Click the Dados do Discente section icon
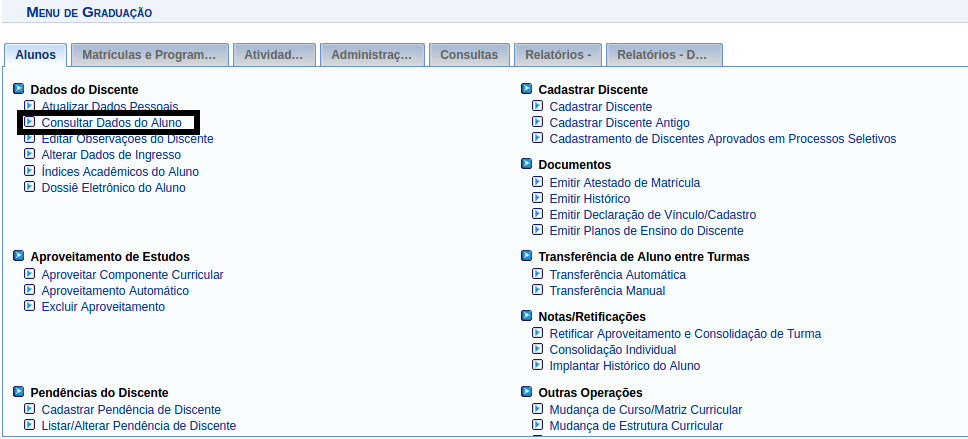 (18, 90)
